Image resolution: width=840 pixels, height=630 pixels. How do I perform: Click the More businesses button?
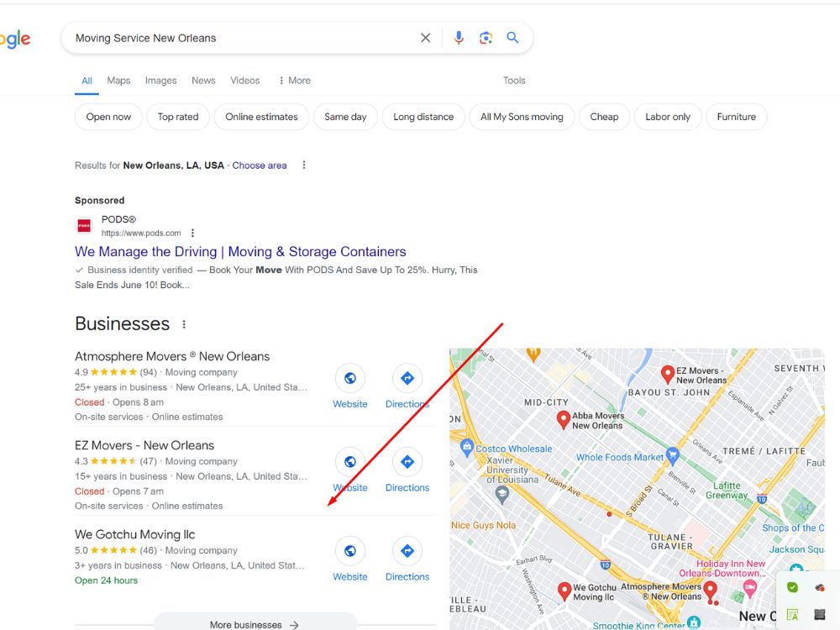tap(255, 625)
